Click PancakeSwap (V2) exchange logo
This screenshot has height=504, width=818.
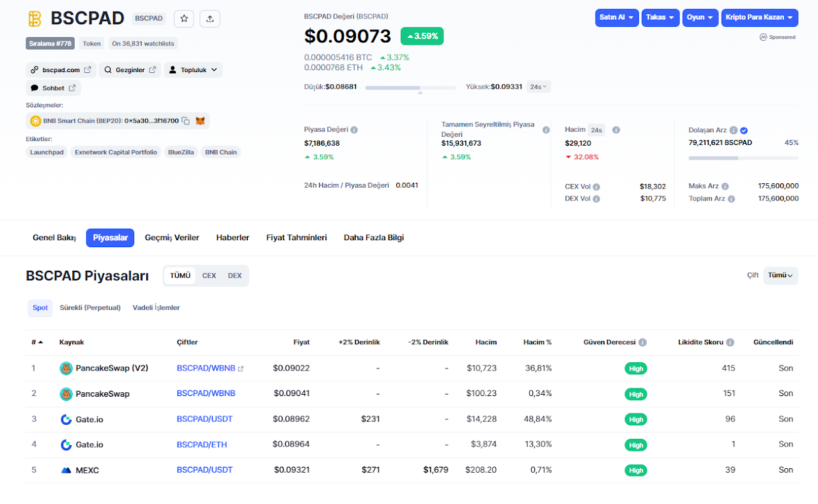(66, 369)
